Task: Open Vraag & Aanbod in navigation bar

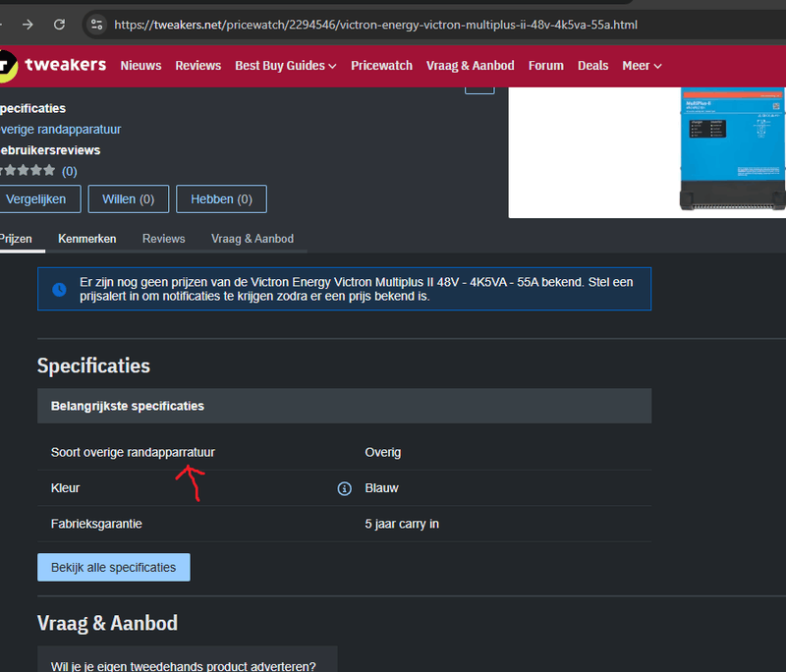Action: [x=471, y=66]
